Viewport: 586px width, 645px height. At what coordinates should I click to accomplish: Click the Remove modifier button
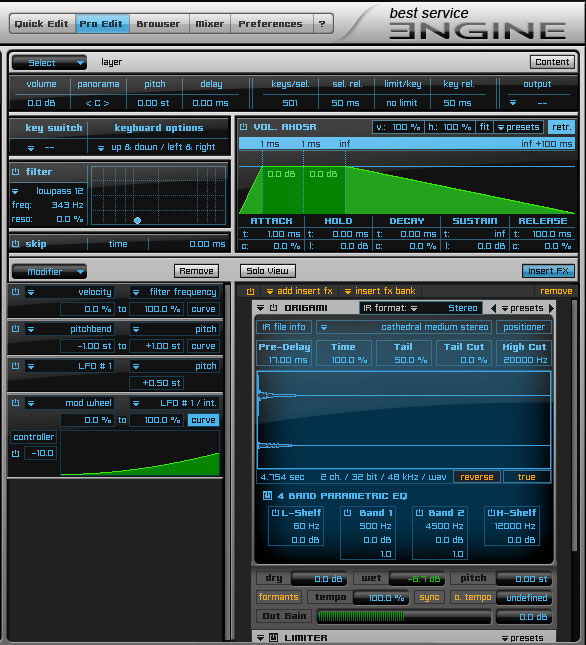(196, 271)
